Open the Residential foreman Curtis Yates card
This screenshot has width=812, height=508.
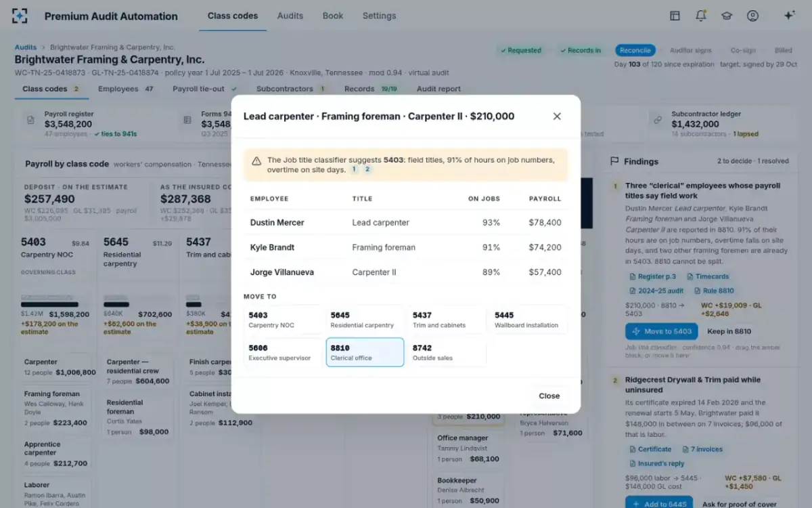point(137,417)
